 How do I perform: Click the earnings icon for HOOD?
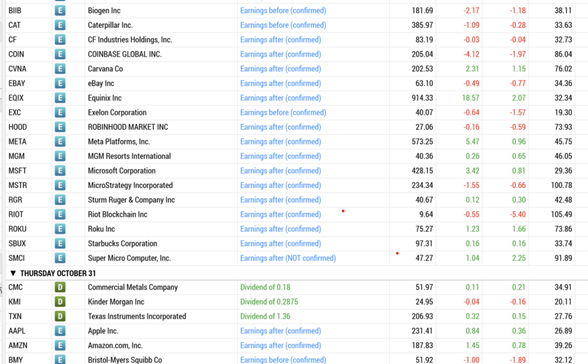(x=60, y=127)
